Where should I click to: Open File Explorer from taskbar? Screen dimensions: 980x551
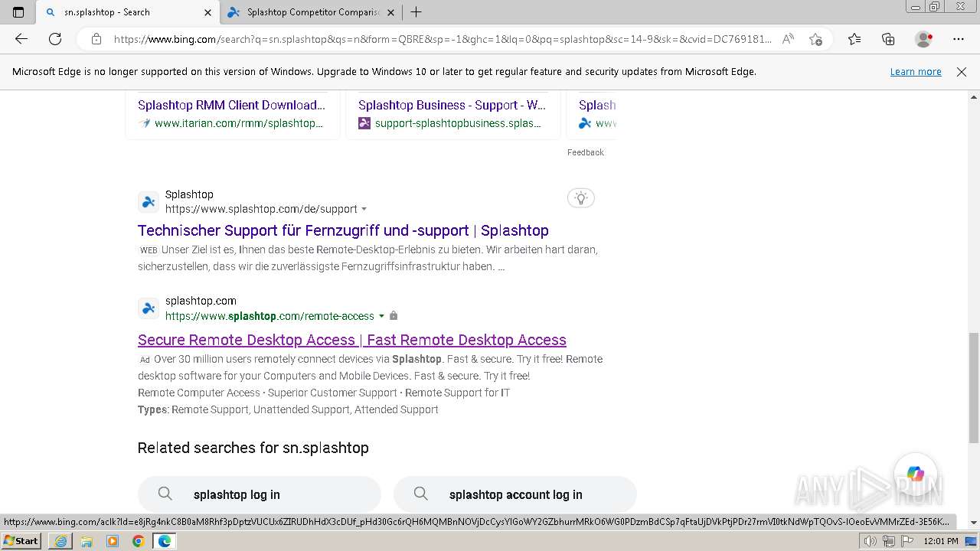(x=87, y=541)
